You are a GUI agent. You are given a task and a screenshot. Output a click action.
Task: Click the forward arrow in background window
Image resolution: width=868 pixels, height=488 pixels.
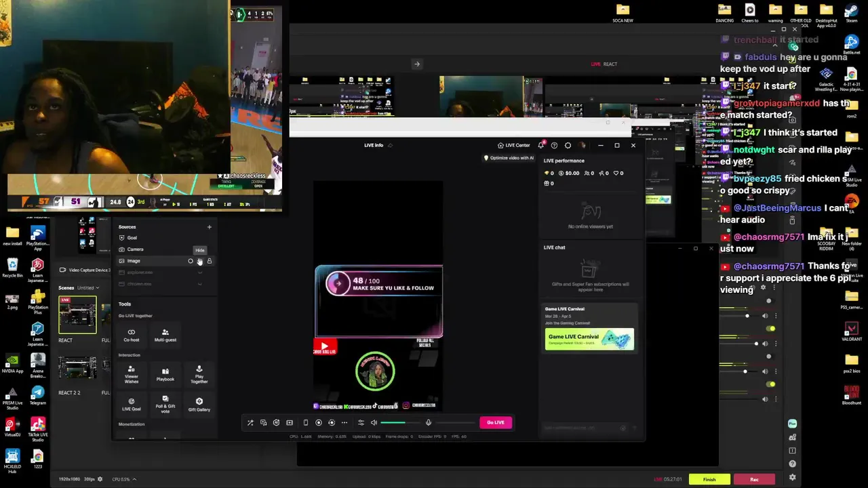click(x=417, y=64)
